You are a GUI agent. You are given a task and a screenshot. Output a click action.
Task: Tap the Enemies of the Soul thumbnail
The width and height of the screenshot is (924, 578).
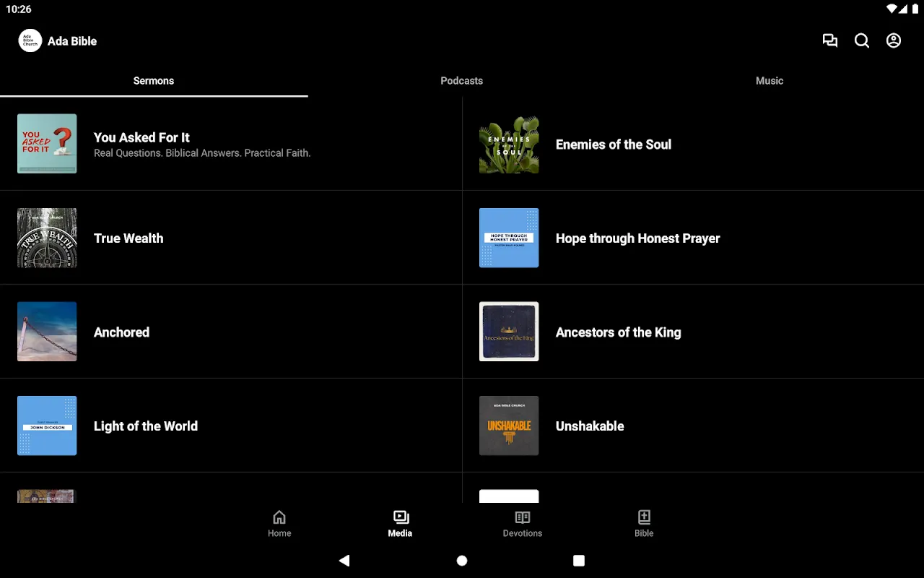point(509,144)
